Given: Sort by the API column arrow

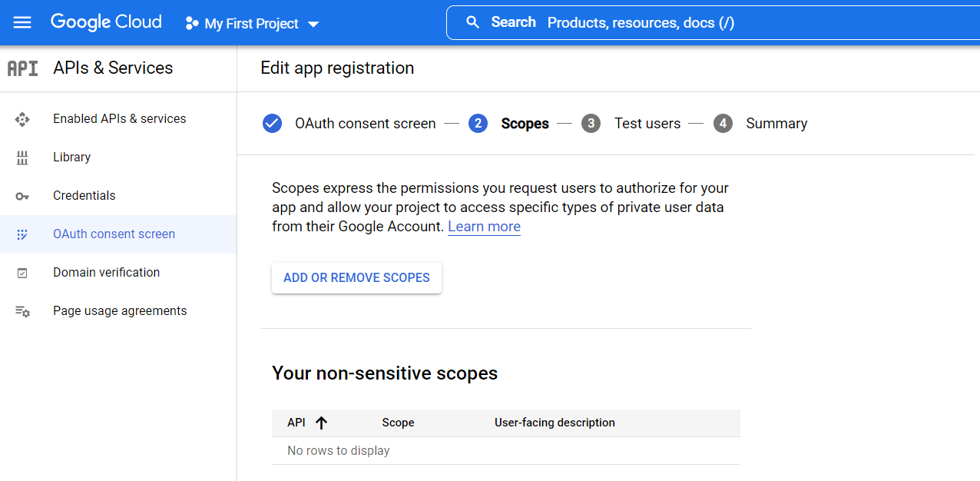Looking at the screenshot, I should [x=321, y=423].
